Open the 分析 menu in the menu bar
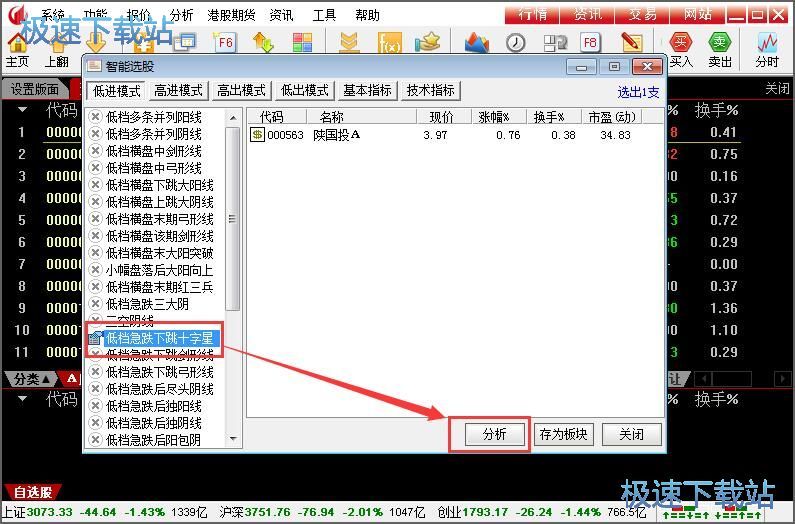 182,15
